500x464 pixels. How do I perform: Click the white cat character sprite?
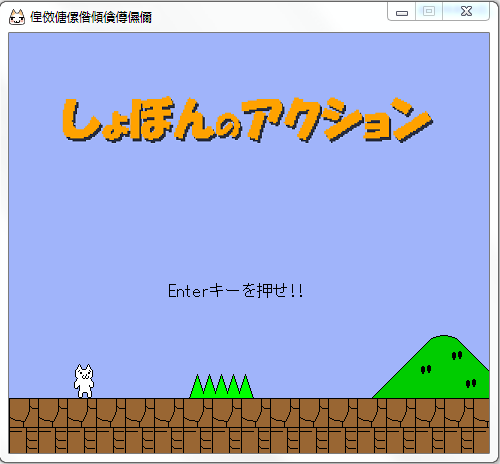click(84, 381)
